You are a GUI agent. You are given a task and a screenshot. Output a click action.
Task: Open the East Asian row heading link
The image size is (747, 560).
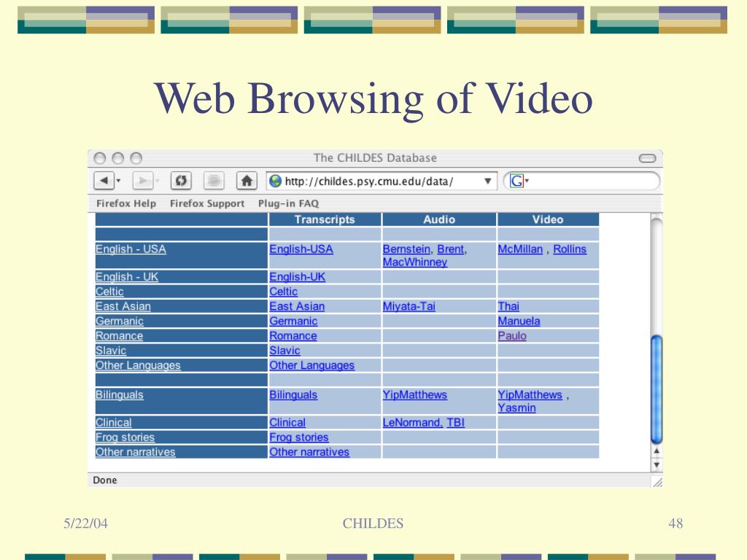pyautogui.click(x=123, y=306)
